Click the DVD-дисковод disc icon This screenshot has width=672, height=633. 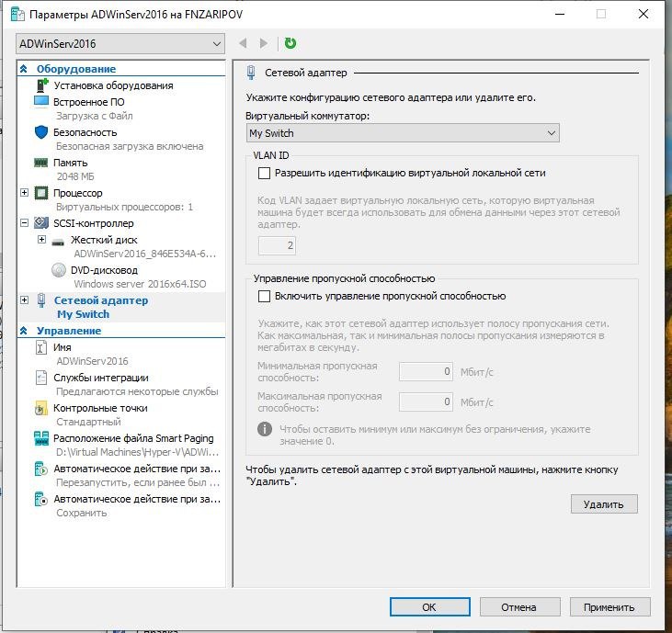(x=59, y=270)
